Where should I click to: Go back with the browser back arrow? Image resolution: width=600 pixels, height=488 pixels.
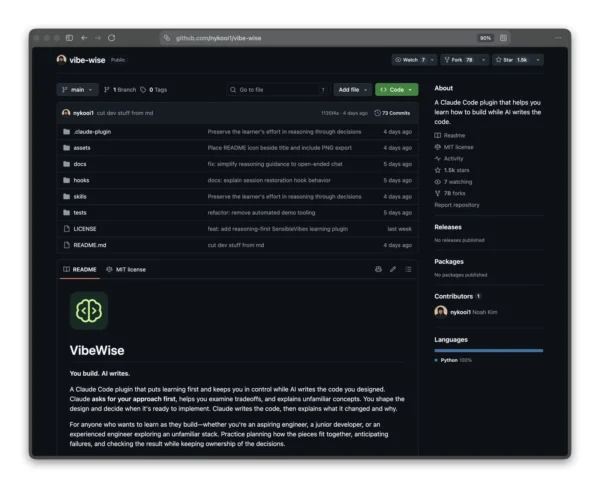(84, 38)
